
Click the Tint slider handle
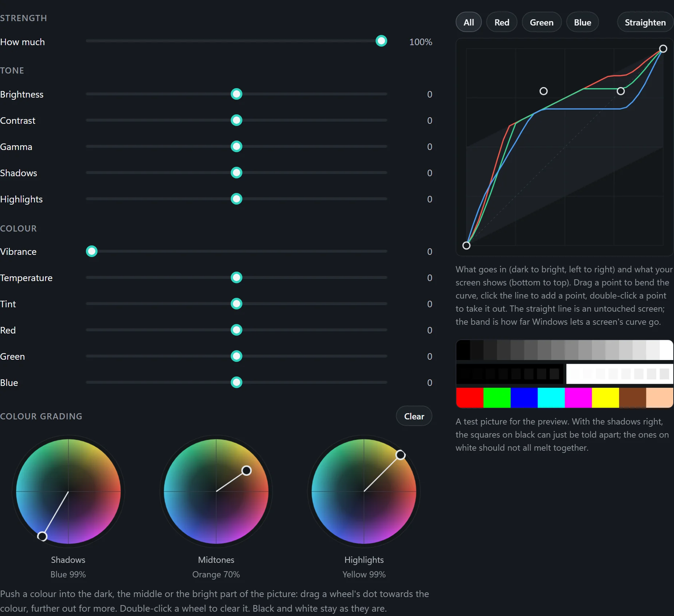click(237, 304)
